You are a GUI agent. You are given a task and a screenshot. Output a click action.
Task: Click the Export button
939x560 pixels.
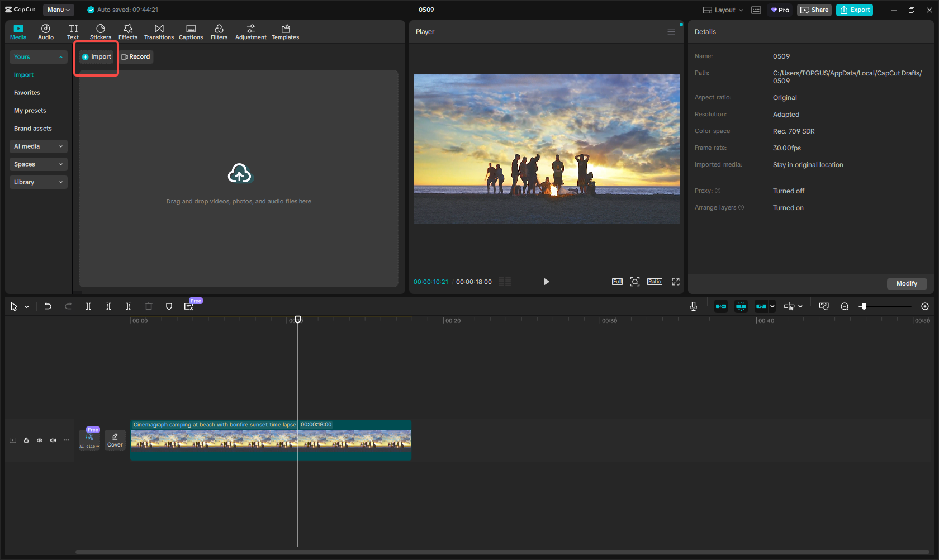(854, 10)
